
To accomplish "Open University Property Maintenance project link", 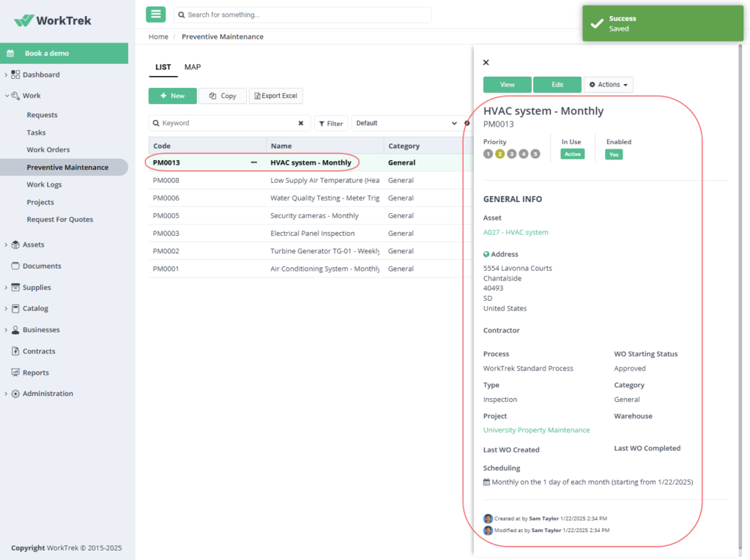I will click(x=536, y=430).
